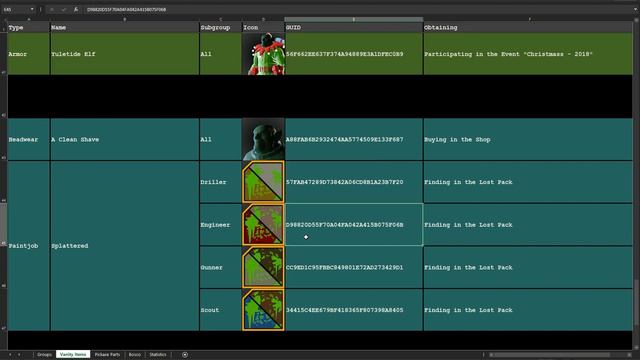The width and height of the screenshot is (640, 360).
Task: Click the Confirm entry checkmark in formula bar
Action: pos(64,9)
